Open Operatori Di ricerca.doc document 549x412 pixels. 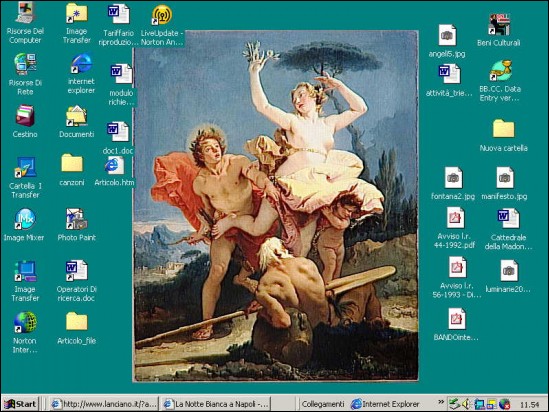(76, 281)
